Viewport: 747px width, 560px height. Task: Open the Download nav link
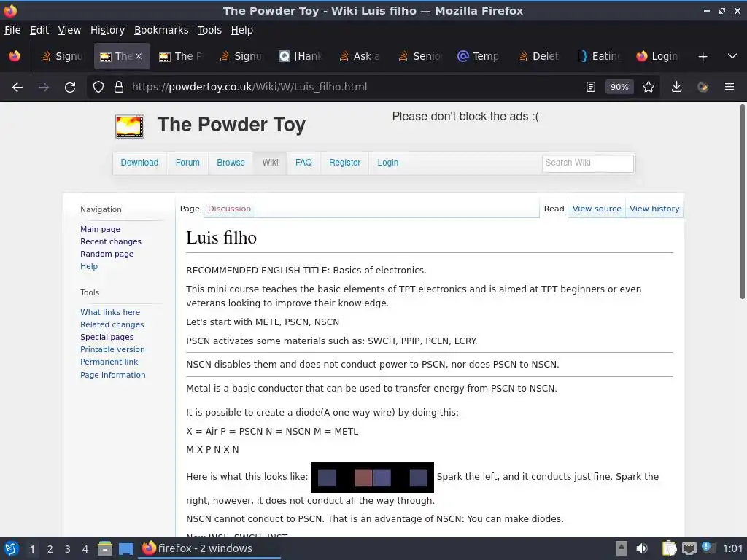[139, 163]
